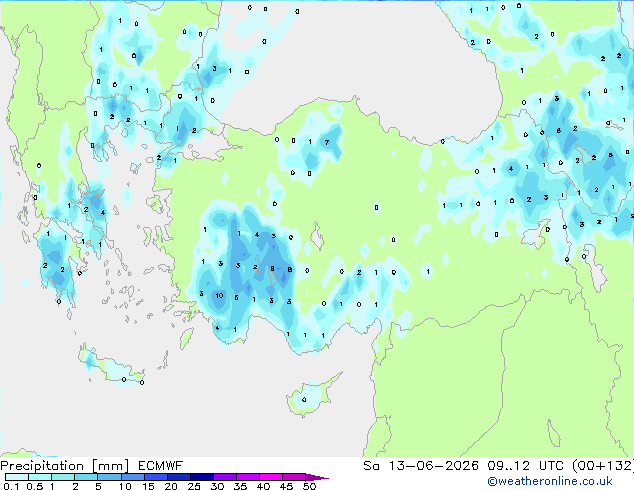Click the legend label '45'
Screen dimensions: 634x490
[286, 486]
